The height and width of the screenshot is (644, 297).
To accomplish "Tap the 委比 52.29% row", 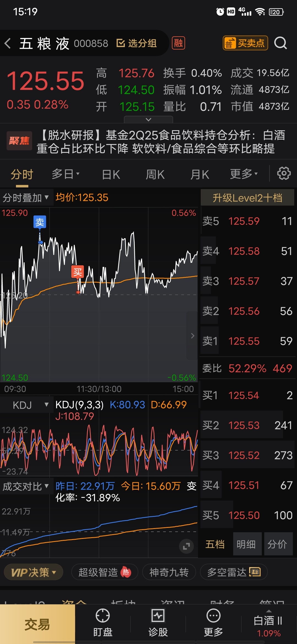I will click(248, 368).
